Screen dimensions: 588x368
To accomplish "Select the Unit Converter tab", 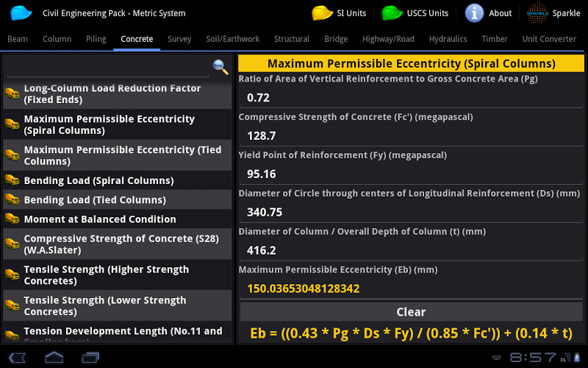I will (x=549, y=39).
